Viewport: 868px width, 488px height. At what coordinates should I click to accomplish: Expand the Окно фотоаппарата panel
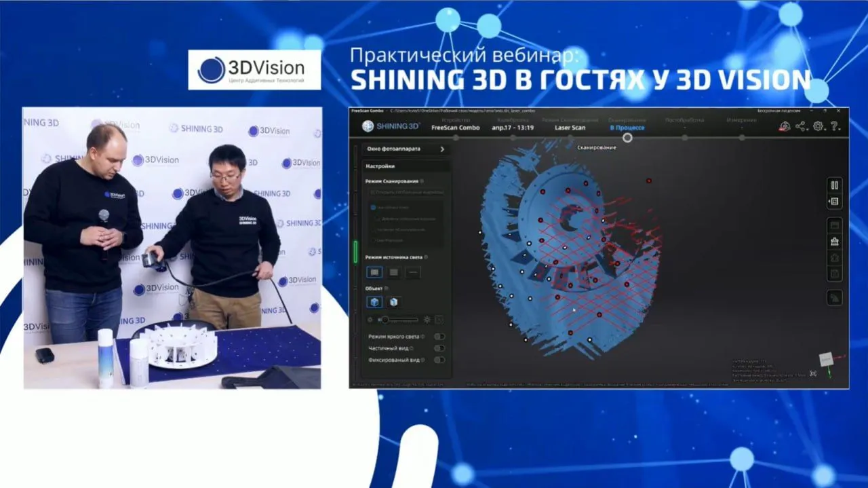[x=406, y=149]
